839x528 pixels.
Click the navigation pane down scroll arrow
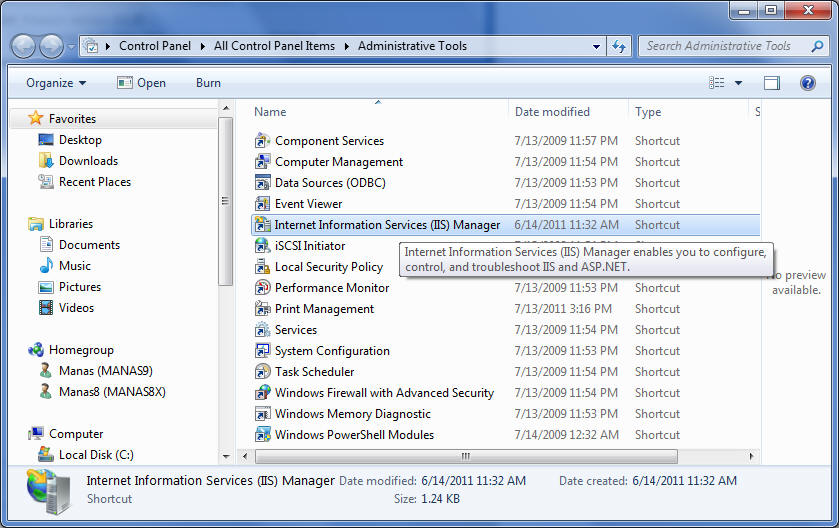tap(226, 456)
